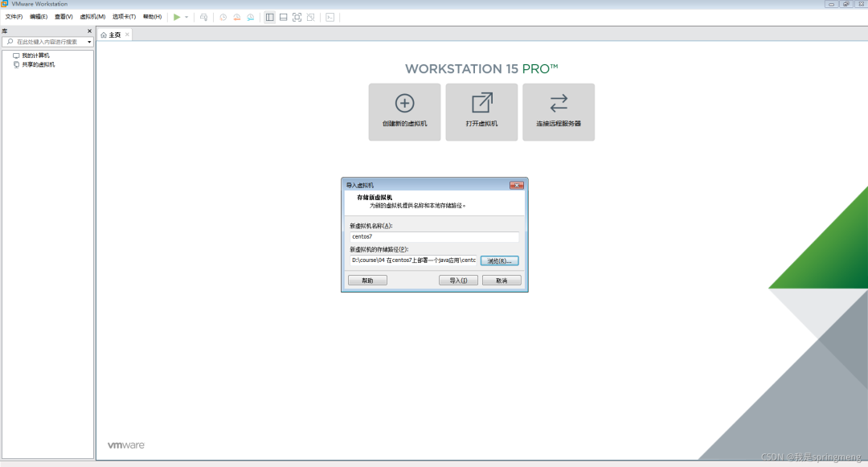
Task: Click the 浏览(R)... browse button
Action: click(499, 260)
